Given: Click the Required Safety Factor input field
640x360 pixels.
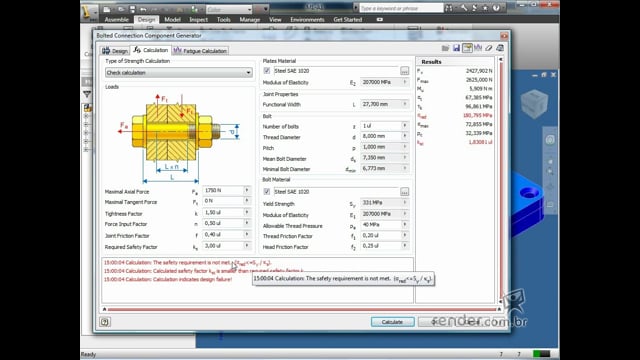Looking at the screenshot, I should [x=223, y=246].
